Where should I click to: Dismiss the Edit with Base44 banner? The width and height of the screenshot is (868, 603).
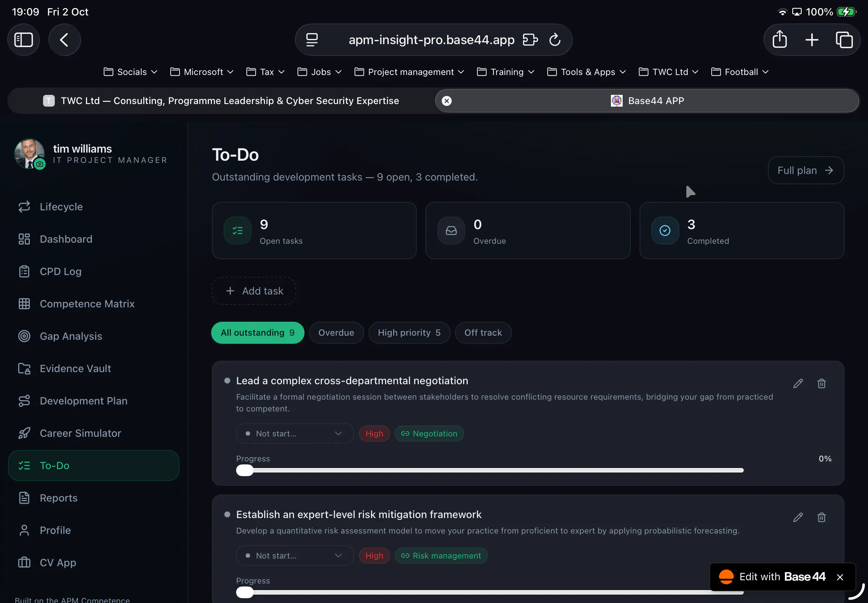click(840, 577)
